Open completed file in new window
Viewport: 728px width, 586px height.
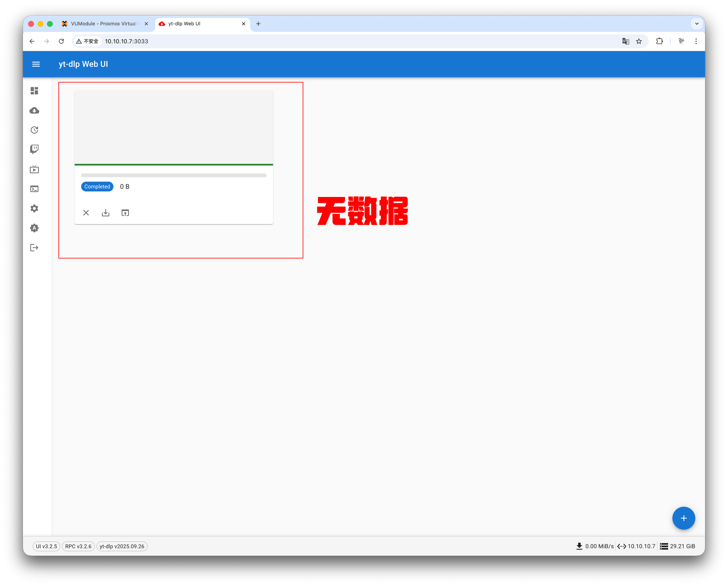click(x=125, y=213)
